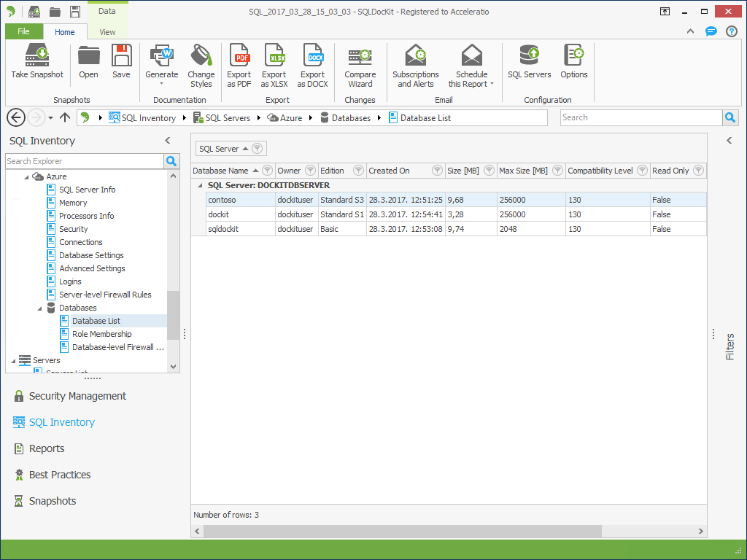Open Subscriptions and Alerts

[x=415, y=66]
